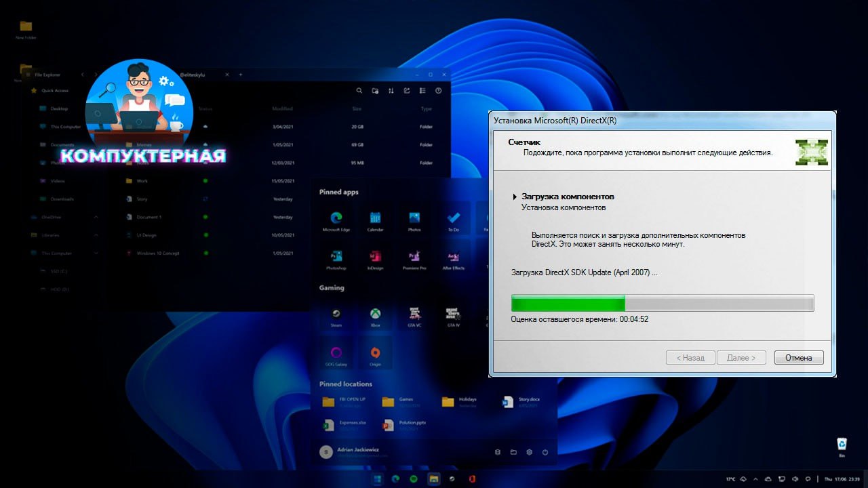868x488 pixels.
Task: Click the Отмена button in DirectX setup
Action: pos(798,358)
